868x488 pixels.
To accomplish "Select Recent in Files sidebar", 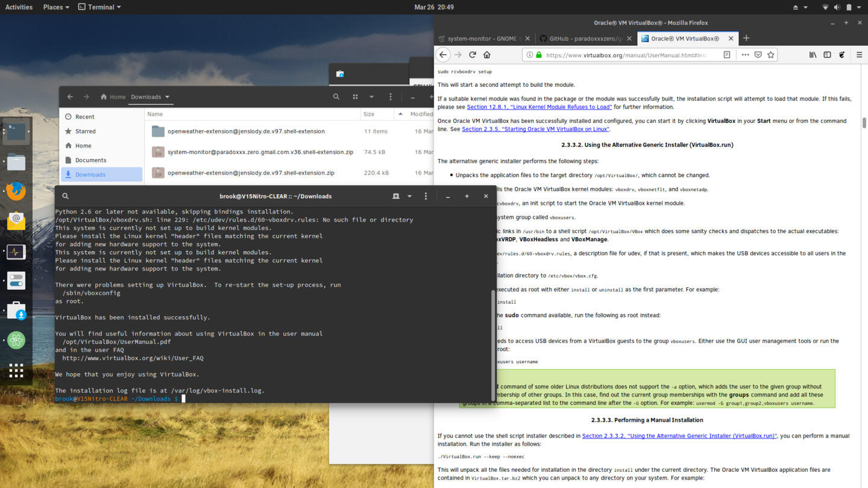I will pyautogui.click(x=101, y=117).
